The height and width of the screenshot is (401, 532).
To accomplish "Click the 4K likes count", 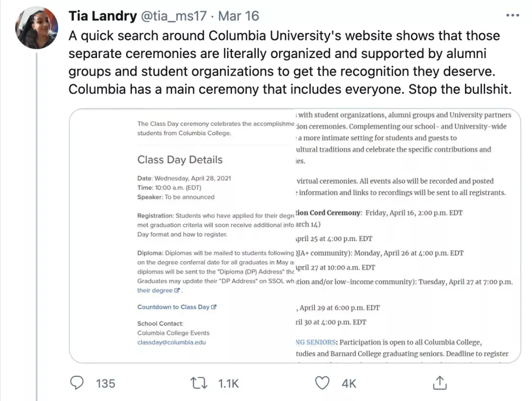I will [x=349, y=383].
